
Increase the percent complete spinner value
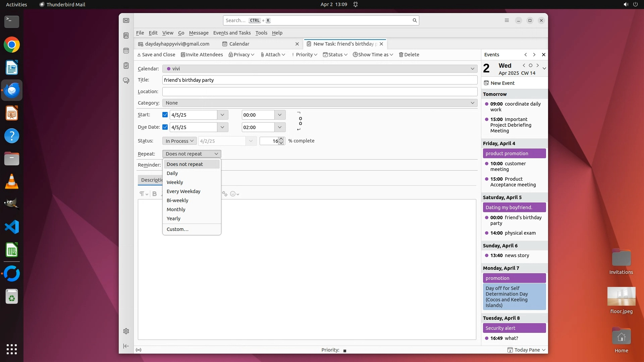(281, 139)
